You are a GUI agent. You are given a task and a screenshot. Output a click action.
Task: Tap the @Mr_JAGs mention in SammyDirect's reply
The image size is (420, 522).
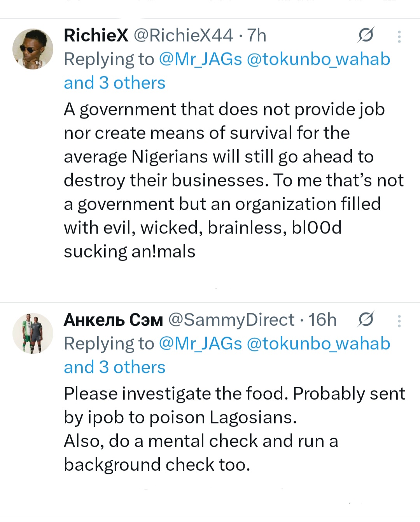pyautogui.click(x=201, y=344)
